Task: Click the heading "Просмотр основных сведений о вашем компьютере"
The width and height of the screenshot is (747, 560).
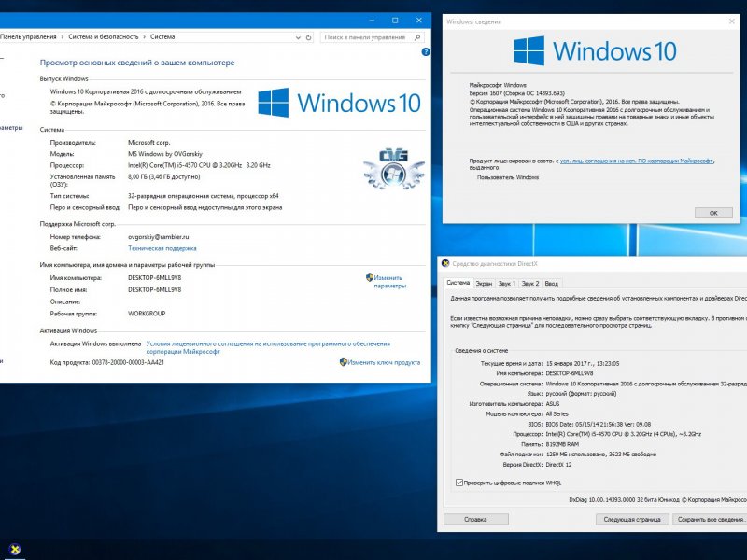Action: point(137,63)
